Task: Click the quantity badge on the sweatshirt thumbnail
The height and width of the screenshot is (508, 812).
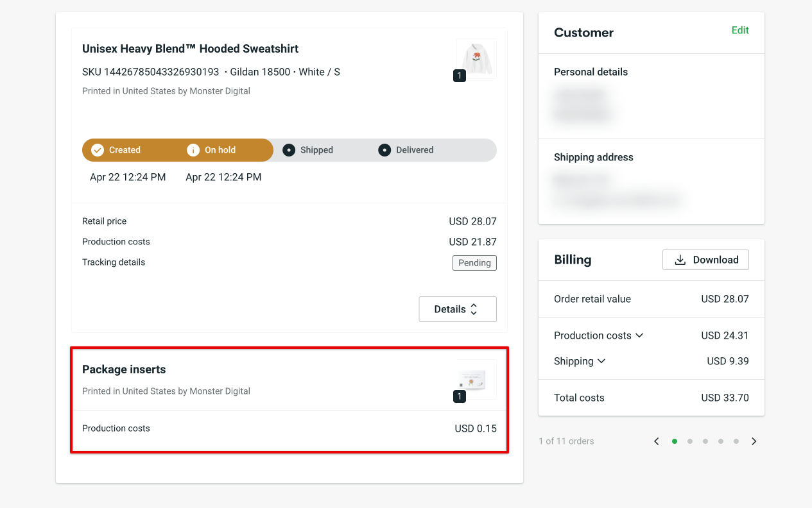Action: pos(459,76)
